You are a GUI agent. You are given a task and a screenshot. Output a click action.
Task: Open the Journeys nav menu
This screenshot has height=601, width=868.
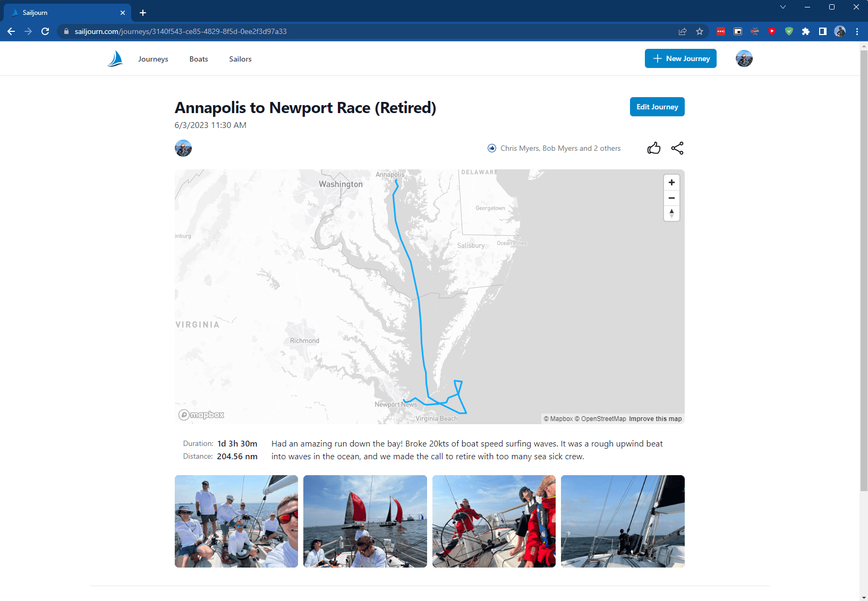tap(153, 59)
